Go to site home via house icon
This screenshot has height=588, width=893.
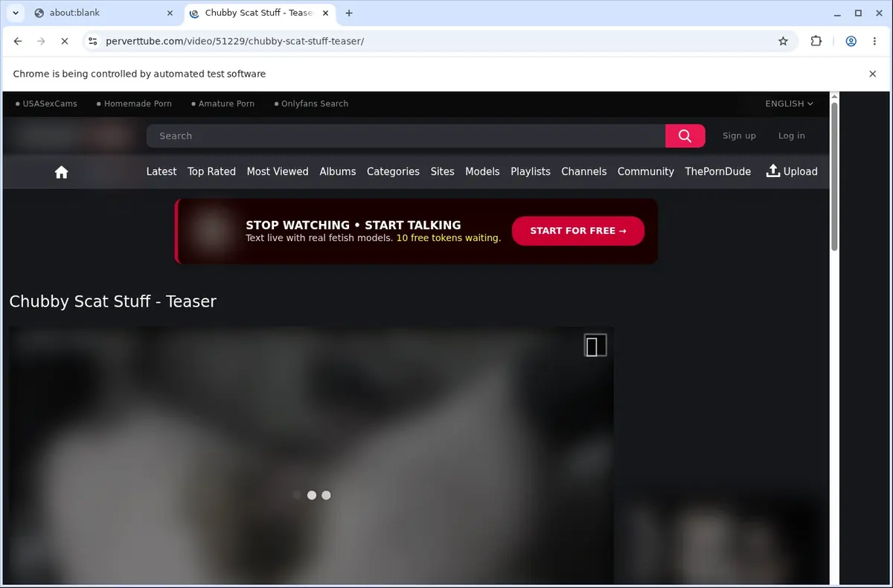pos(62,172)
